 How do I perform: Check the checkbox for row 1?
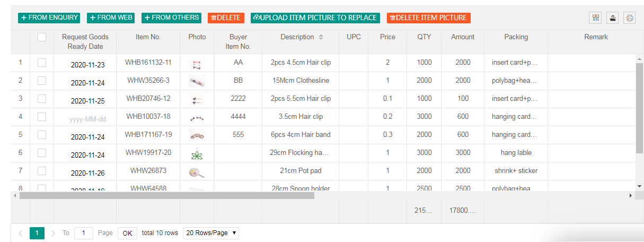pos(42,63)
